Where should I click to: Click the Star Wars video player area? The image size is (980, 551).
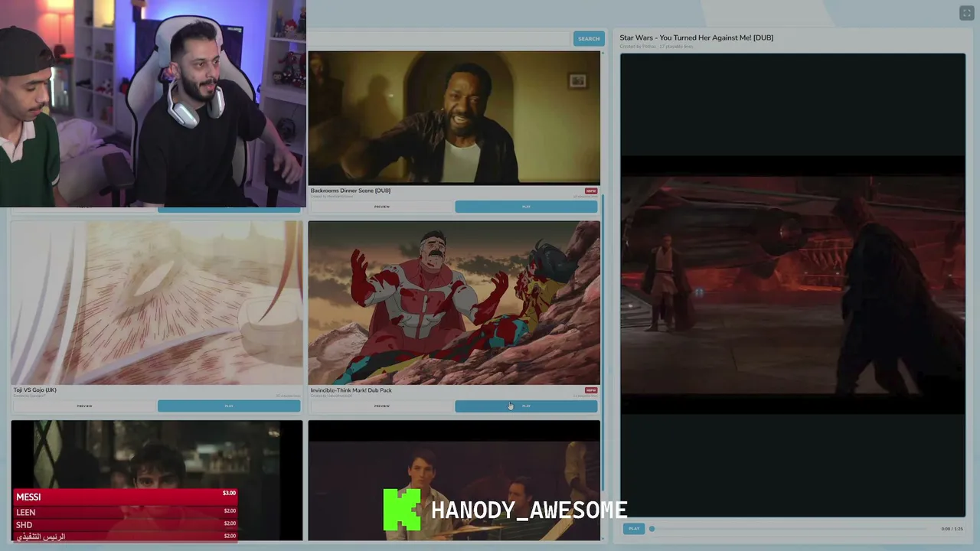click(x=792, y=285)
